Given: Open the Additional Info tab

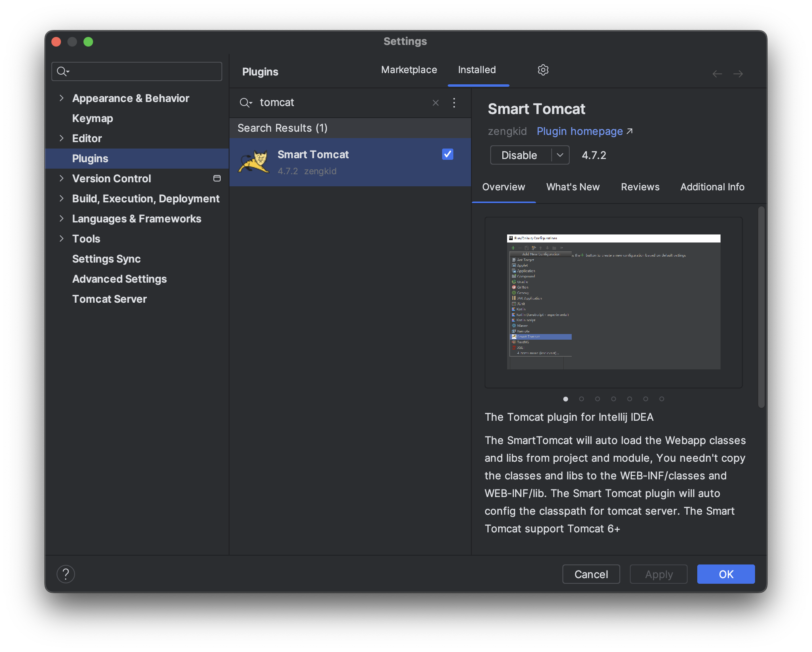Looking at the screenshot, I should pos(713,187).
